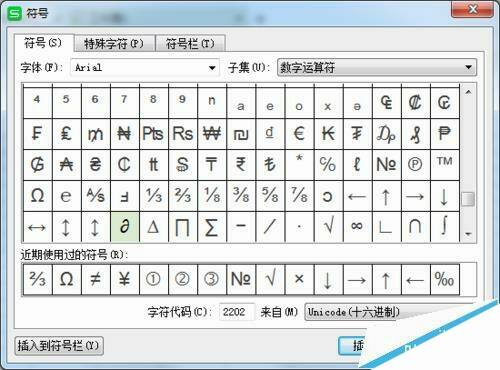This screenshot has width=500, height=370.
Task: Select the lira ₤ symbol
Action: 66,134
